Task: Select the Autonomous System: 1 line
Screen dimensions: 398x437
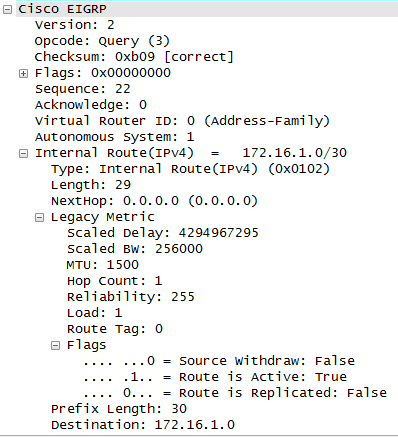Action: click(114, 137)
